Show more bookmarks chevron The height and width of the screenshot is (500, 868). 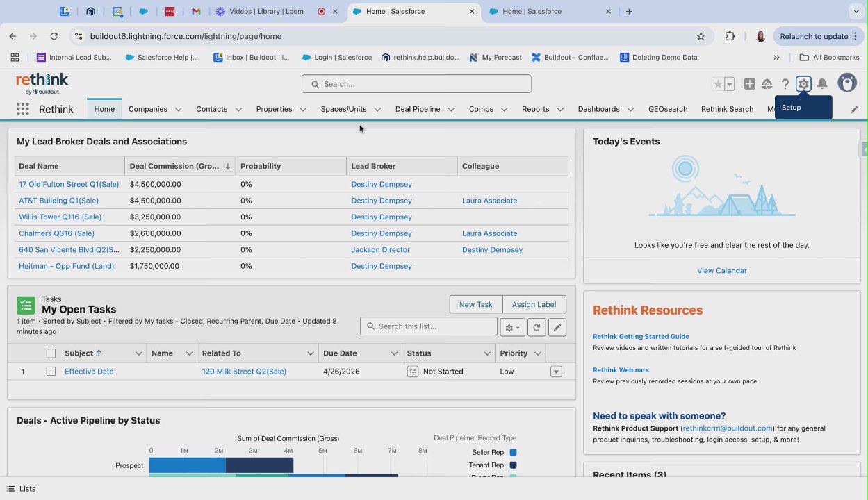(x=776, y=58)
